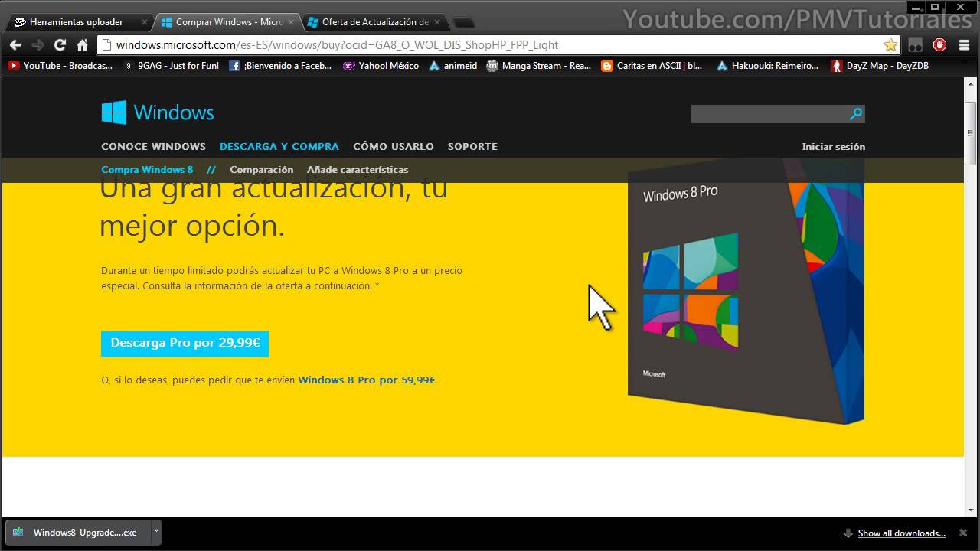Open the 9GAG - Just for Fun bookmark
The height and width of the screenshot is (551, 980).
[x=171, y=66]
